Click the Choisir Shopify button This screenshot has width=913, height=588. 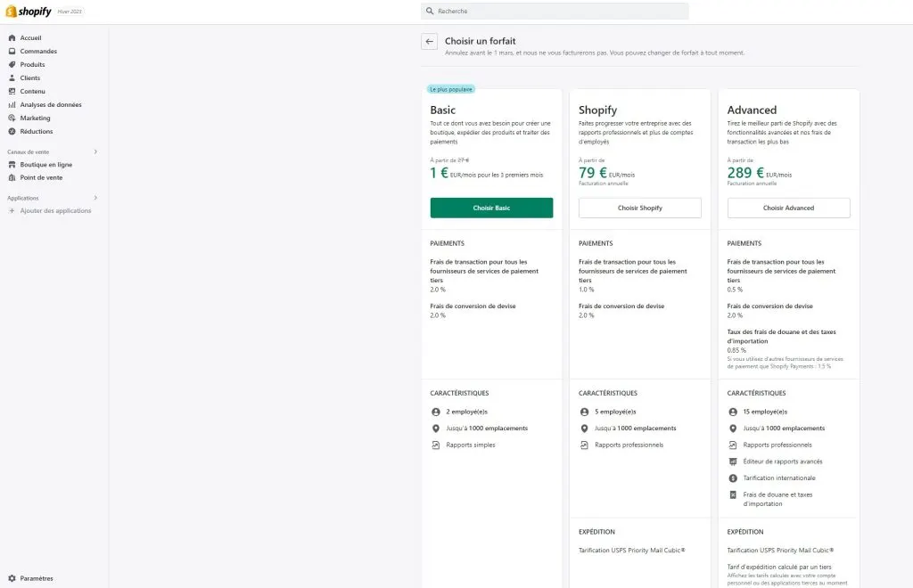click(640, 208)
